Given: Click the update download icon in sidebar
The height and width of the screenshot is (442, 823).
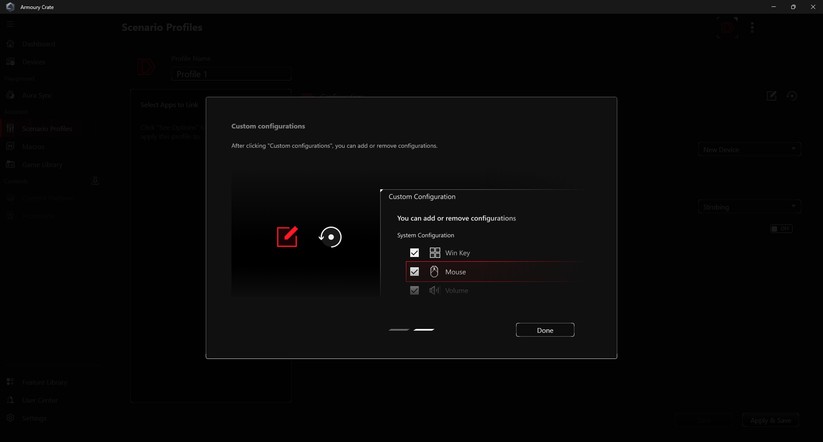Looking at the screenshot, I should (95, 181).
